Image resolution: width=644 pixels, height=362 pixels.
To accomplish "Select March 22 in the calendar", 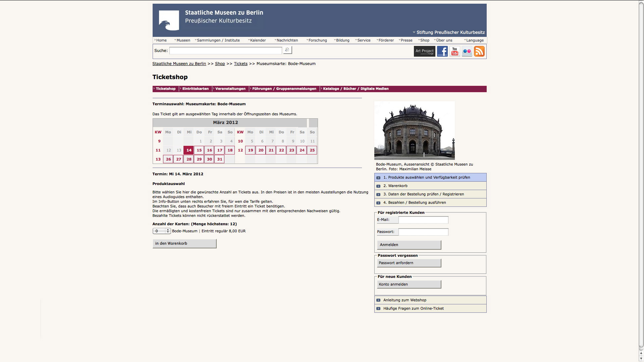I will (x=281, y=150).
